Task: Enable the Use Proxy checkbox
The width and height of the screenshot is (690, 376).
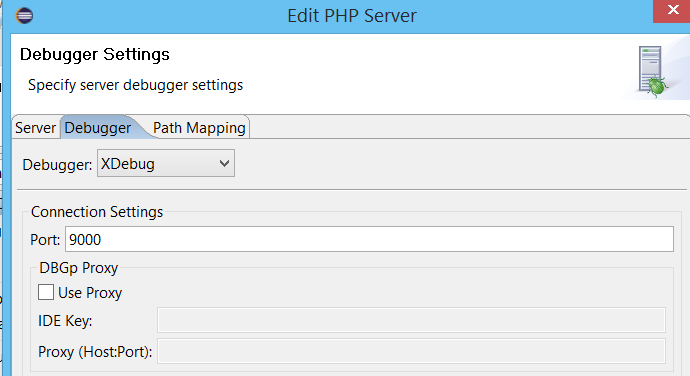Action: coord(46,292)
